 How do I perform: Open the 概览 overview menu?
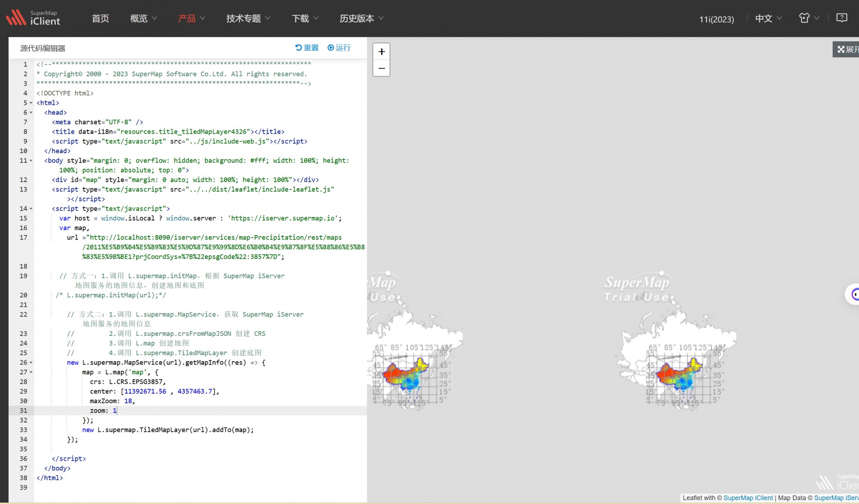tap(143, 19)
